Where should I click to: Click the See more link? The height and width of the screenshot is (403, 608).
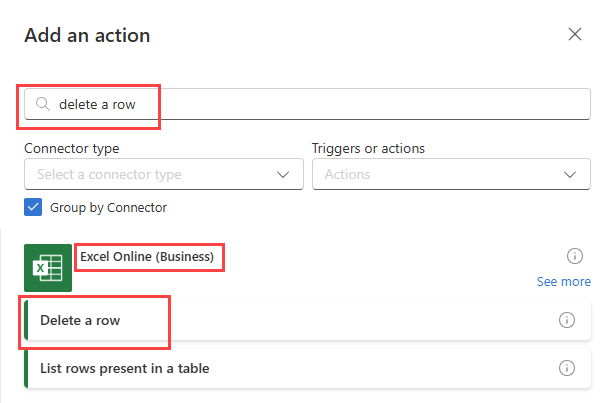point(563,281)
